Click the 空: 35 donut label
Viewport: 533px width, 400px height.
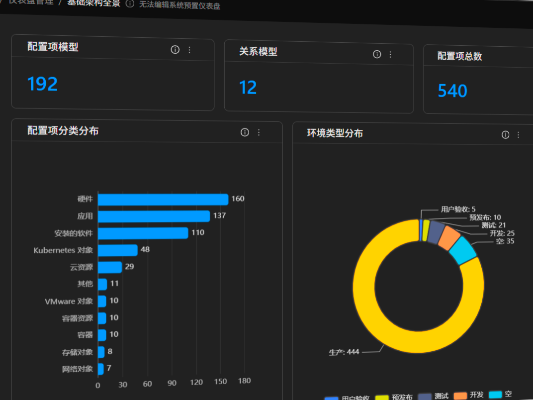pyautogui.click(x=505, y=241)
